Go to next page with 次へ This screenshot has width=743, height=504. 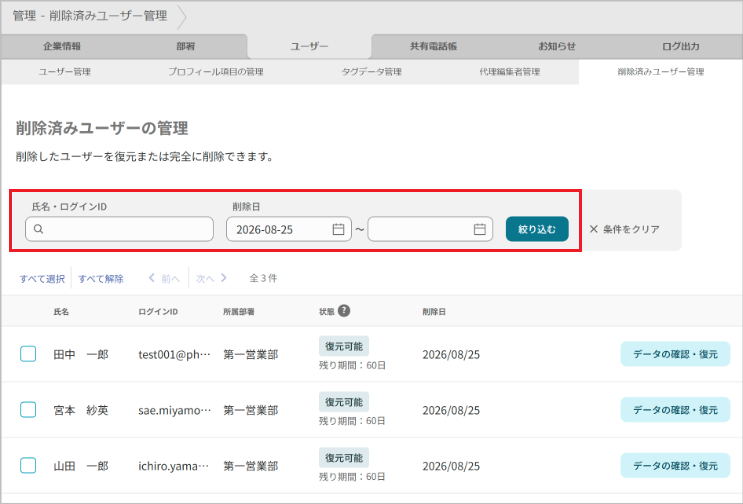click(x=205, y=279)
